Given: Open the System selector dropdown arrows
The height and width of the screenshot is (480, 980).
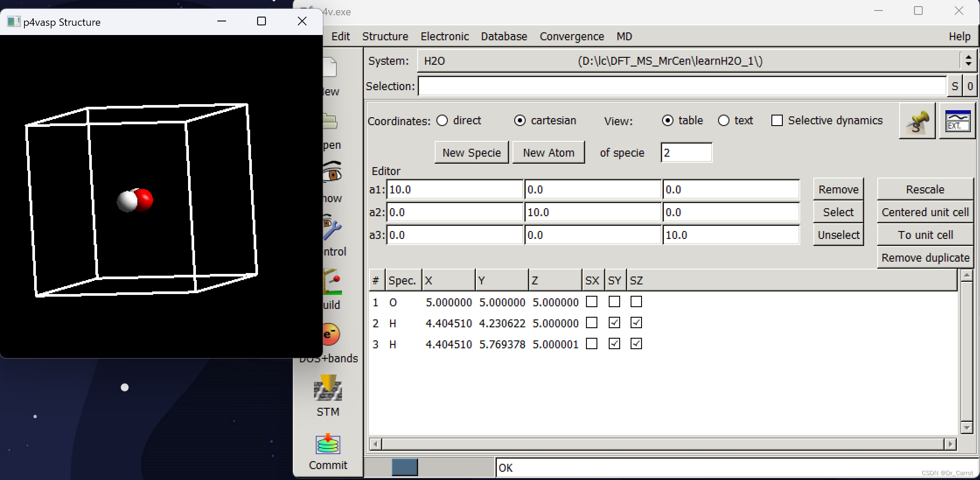Looking at the screenshot, I should click(x=968, y=61).
